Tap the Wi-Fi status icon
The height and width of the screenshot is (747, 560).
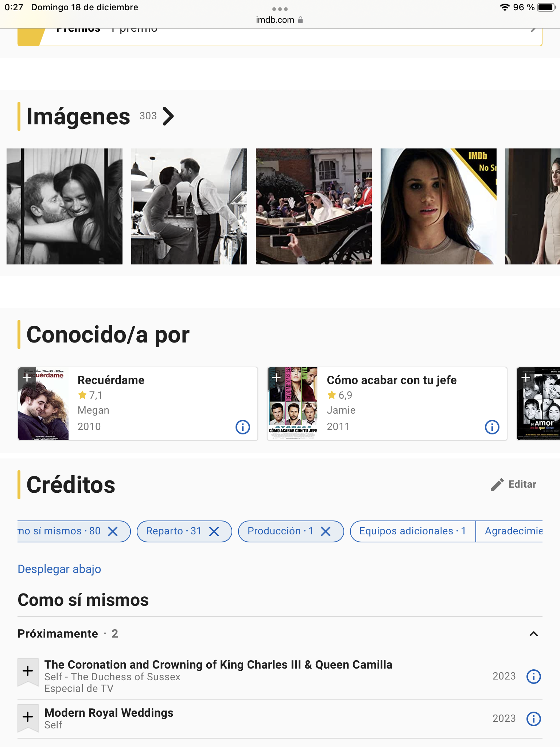click(505, 7)
